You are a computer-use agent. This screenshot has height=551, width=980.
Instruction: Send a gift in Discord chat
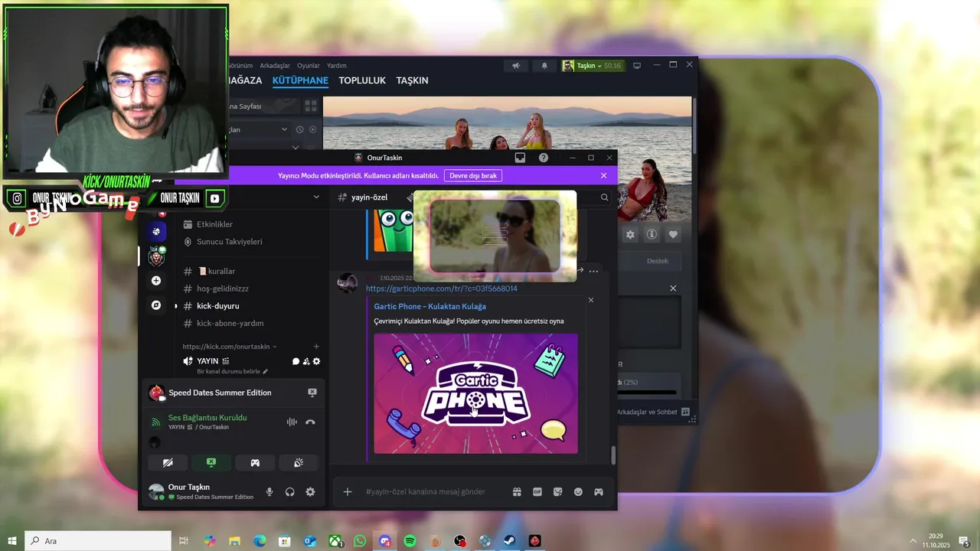click(517, 492)
